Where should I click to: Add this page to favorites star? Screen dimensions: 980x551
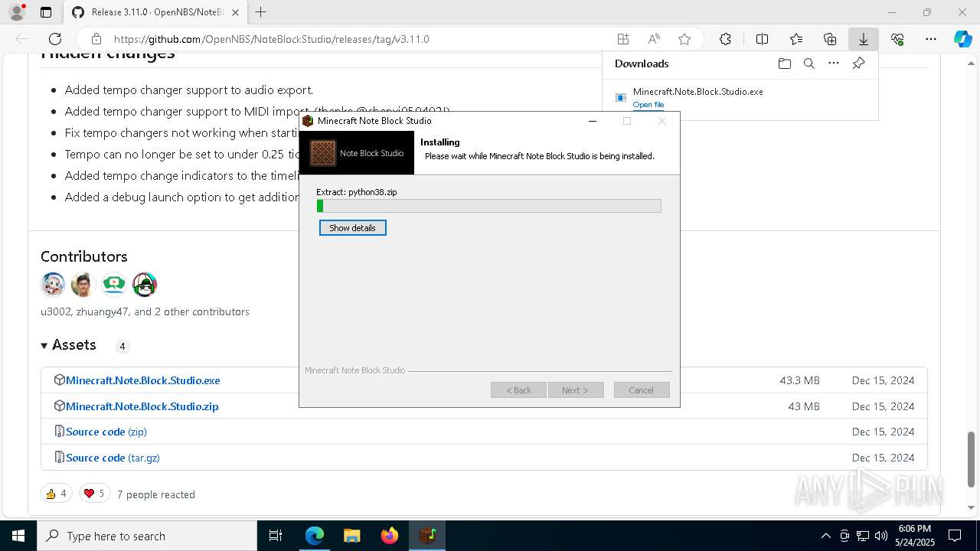(x=684, y=39)
